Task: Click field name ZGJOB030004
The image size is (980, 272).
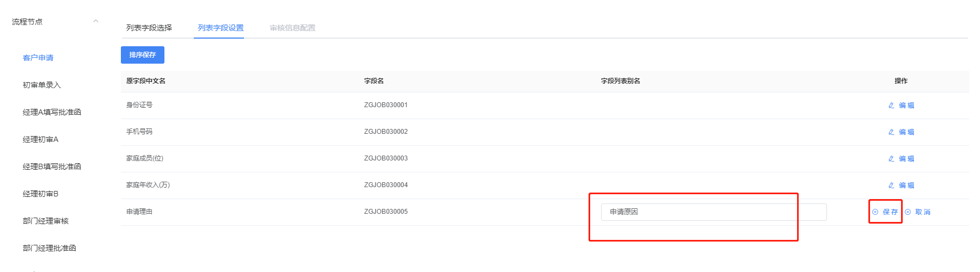Action: pos(386,185)
